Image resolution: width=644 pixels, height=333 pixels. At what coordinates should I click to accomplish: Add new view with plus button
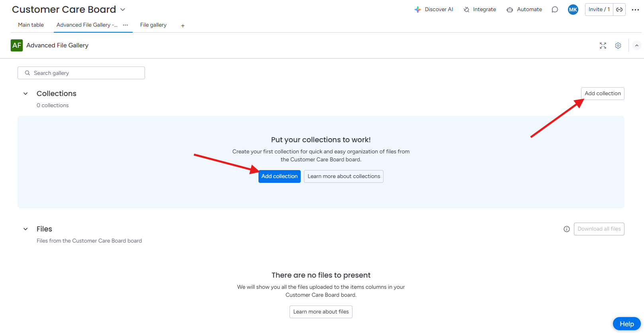(183, 26)
